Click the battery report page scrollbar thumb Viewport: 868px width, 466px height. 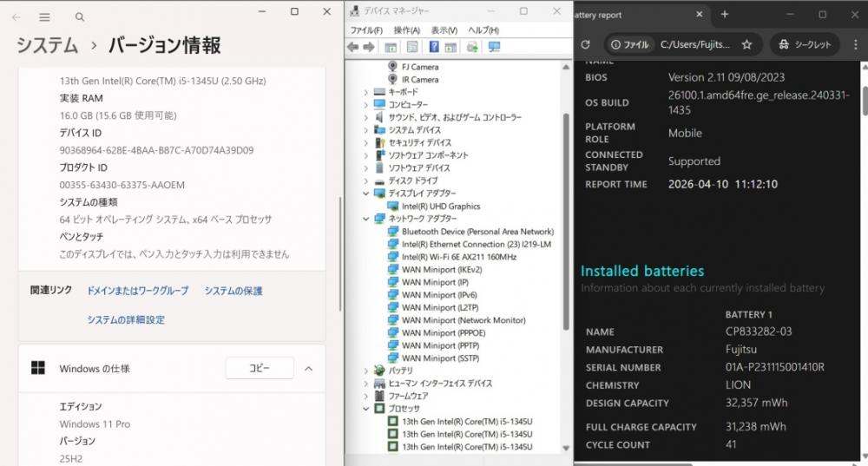pyautogui.click(x=865, y=102)
